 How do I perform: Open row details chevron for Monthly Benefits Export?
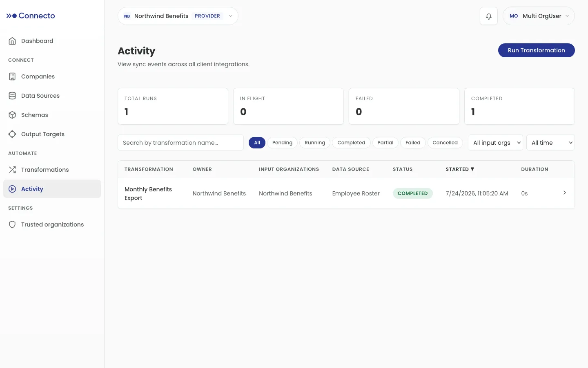565,193
